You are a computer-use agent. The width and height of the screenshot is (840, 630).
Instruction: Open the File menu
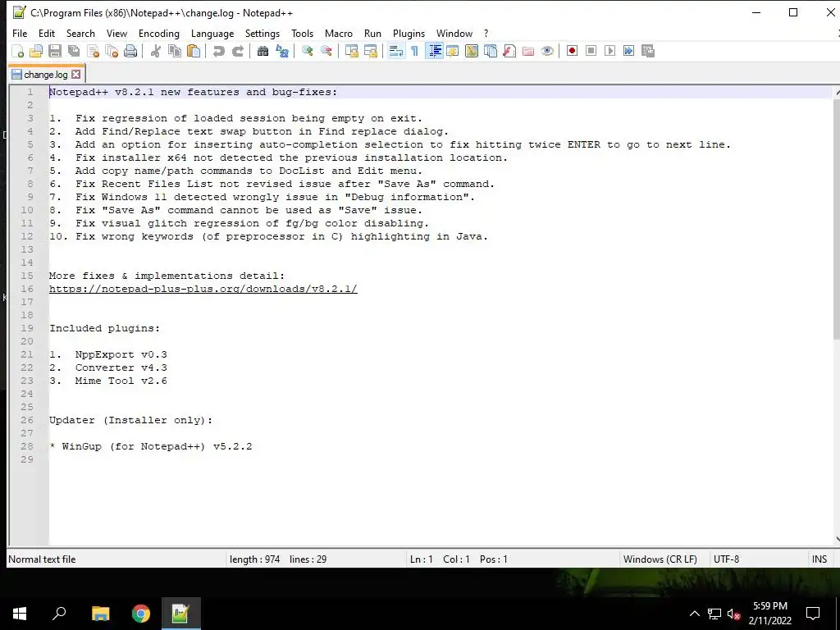point(20,33)
